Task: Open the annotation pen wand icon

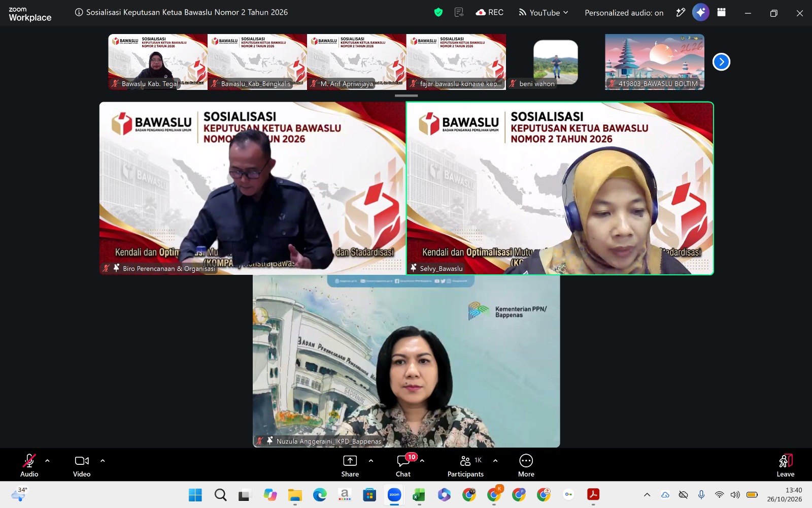Action: [681, 13]
